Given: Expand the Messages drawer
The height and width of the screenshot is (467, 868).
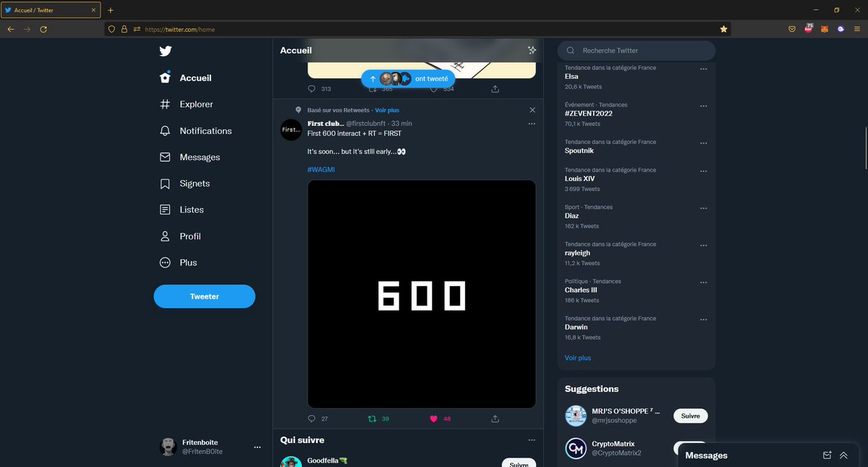Looking at the screenshot, I should tap(843, 455).
